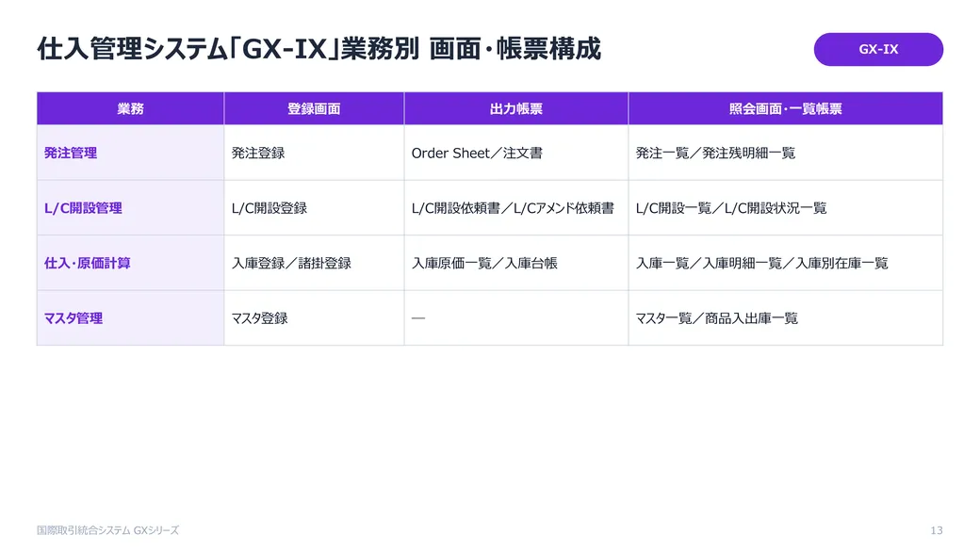Select the 仕入・原価計算 row label
980x551 pixels.
pyautogui.click(x=131, y=263)
